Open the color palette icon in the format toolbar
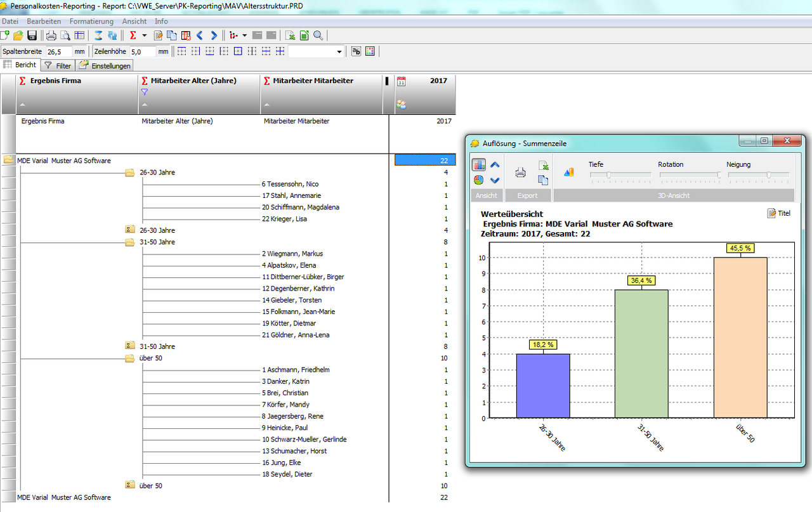The height and width of the screenshot is (512, 812). [370, 51]
